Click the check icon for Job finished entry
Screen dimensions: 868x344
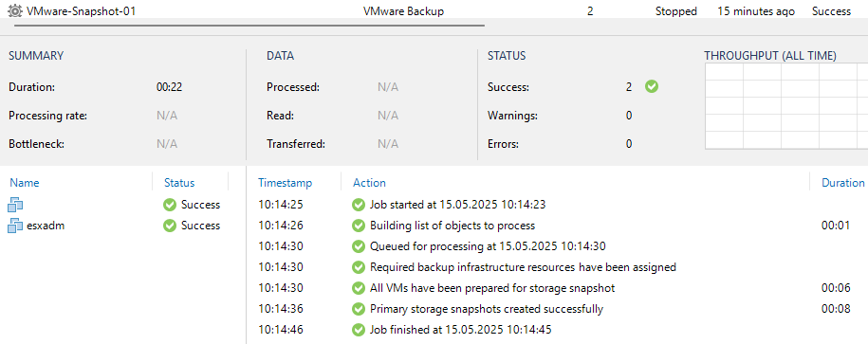[x=359, y=330]
